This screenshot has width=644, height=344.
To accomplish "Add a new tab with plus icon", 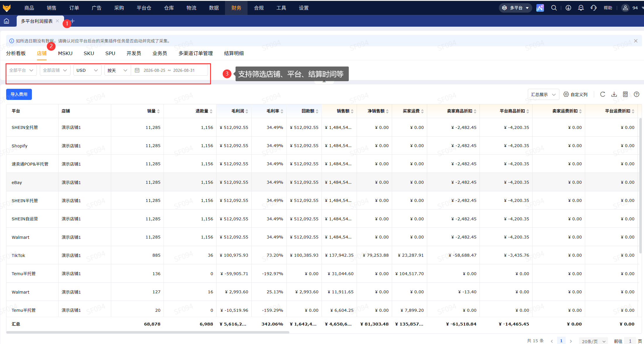I will coord(73,21).
